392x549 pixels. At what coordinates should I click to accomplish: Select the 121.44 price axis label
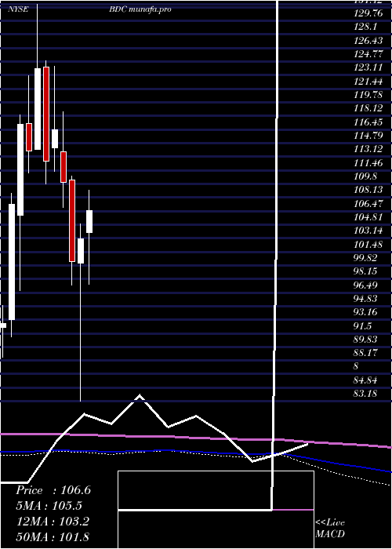tap(367, 82)
